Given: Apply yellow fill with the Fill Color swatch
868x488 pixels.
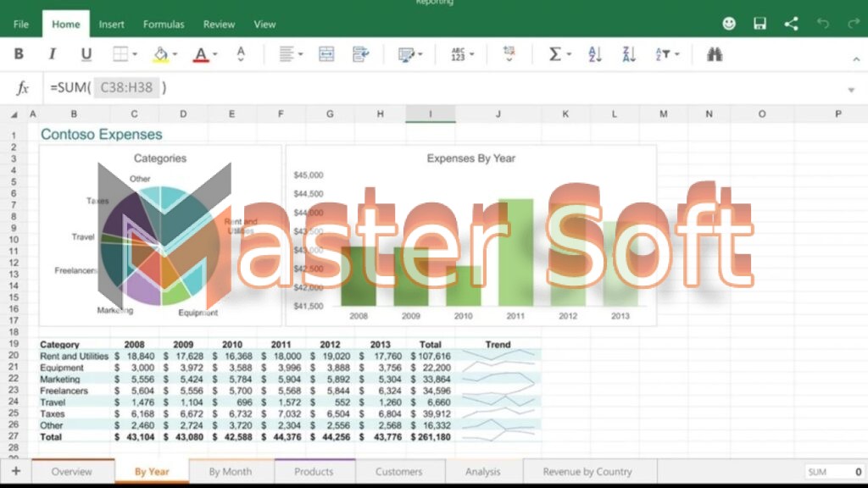Looking at the screenshot, I should [x=161, y=53].
